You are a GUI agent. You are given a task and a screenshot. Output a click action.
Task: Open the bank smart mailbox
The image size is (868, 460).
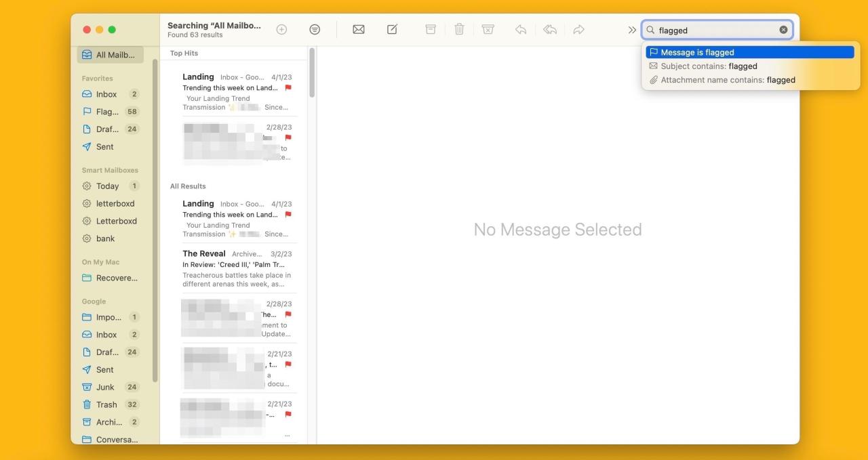[110, 239]
